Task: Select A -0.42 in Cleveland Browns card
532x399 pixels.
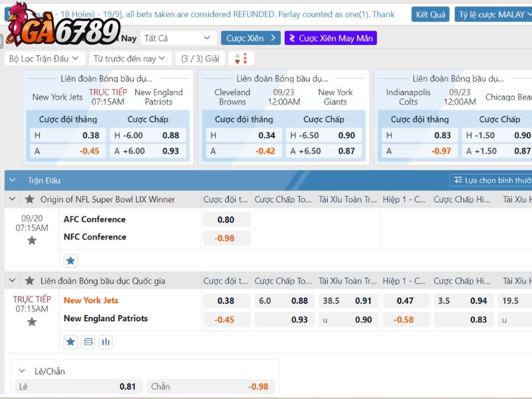Action: pyautogui.click(x=243, y=151)
